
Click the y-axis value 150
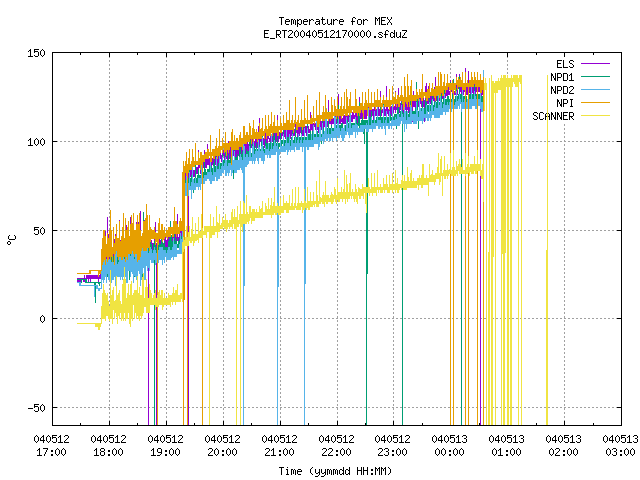point(36,53)
